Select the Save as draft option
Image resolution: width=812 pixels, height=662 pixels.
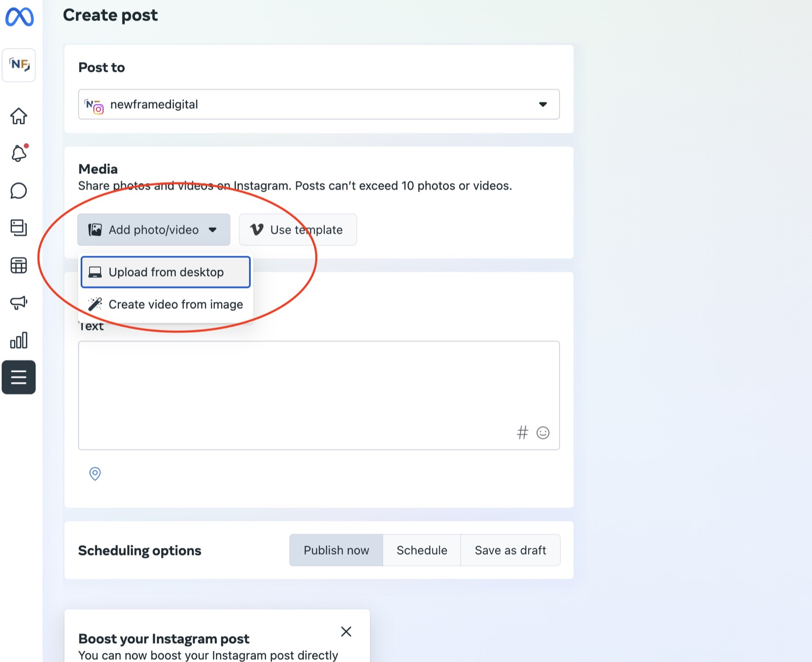(511, 550)
